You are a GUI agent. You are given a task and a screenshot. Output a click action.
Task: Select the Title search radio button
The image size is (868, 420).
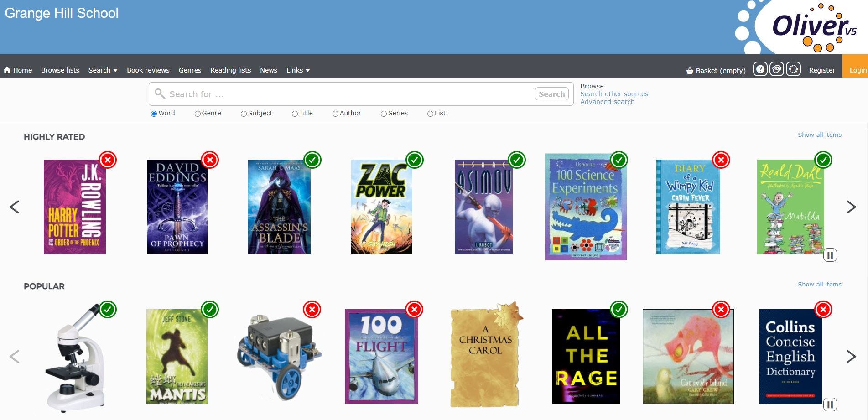coord(295,114)
